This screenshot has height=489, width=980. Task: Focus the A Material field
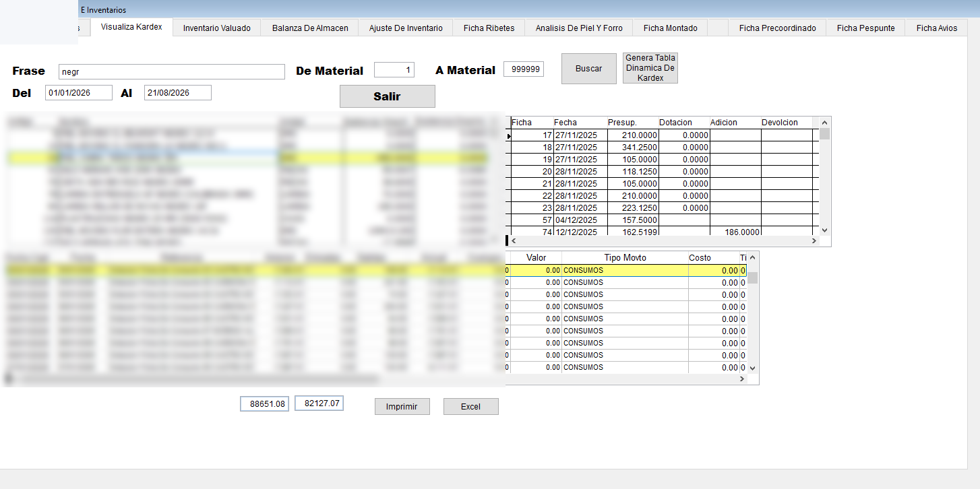(x=524, y=69)
